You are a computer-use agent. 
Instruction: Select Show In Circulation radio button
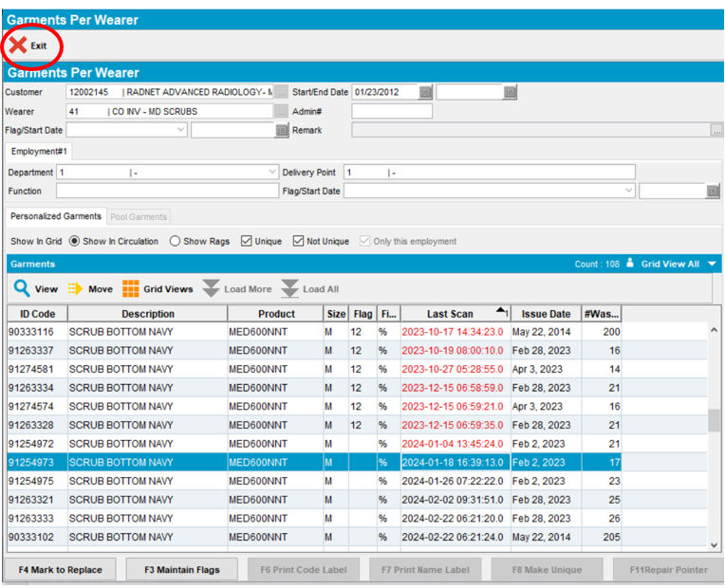tap(75, 241)
